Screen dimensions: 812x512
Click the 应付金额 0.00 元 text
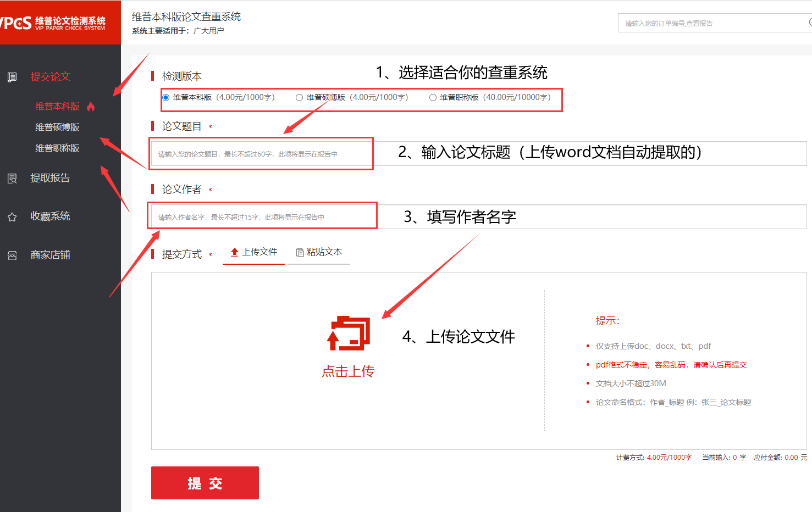(781, 458)
